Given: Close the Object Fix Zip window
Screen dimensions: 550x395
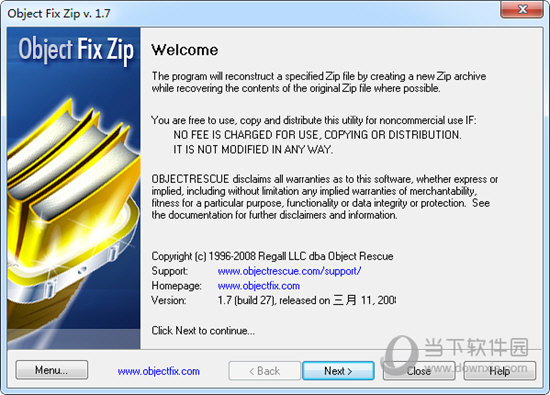Looking at the screenshot, I should coord(522,9).
